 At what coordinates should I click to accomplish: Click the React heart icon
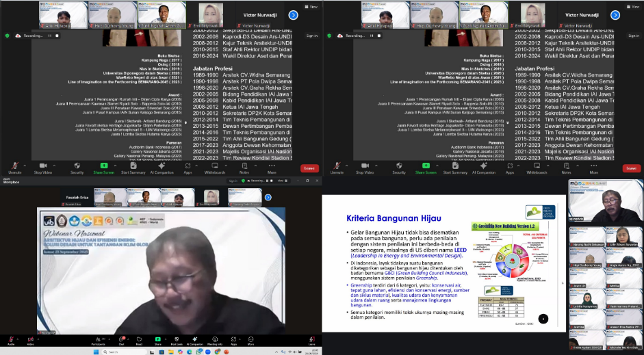coord(139,339)
